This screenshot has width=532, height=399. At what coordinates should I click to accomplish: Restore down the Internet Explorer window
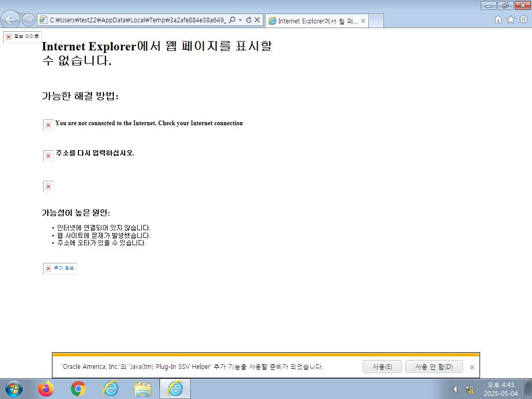click(506, 5)
